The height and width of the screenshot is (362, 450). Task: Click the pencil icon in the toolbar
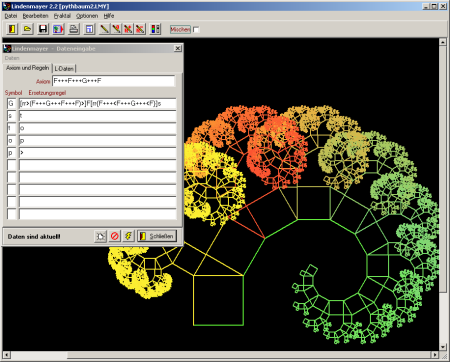[104, 29]
